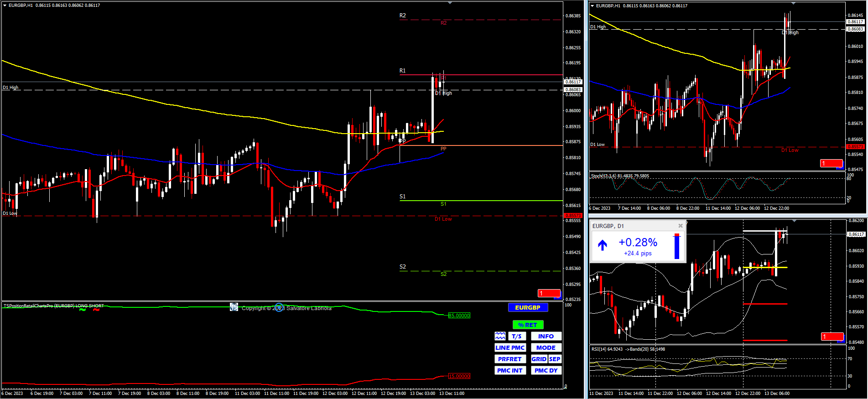Click the blue up-arrow in D1 widget

click(603, 245)
